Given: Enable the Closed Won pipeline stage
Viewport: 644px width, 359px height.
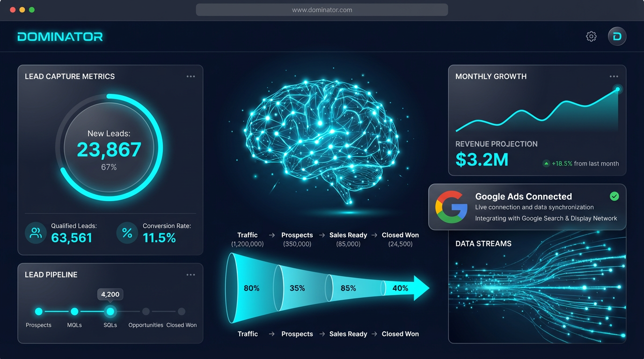Looking at the screenshot, I should pyautogui.click(x=181, y=312).
